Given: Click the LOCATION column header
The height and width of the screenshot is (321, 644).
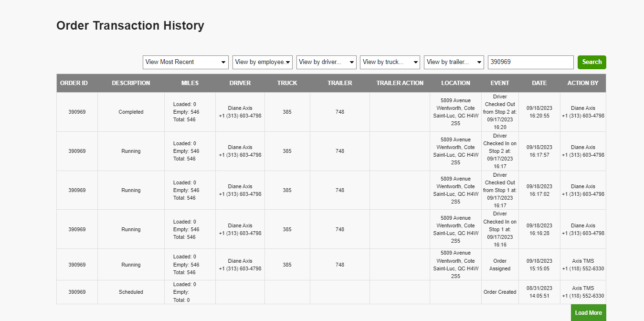Looking at the screenshot, I should [x=456, y=83].
